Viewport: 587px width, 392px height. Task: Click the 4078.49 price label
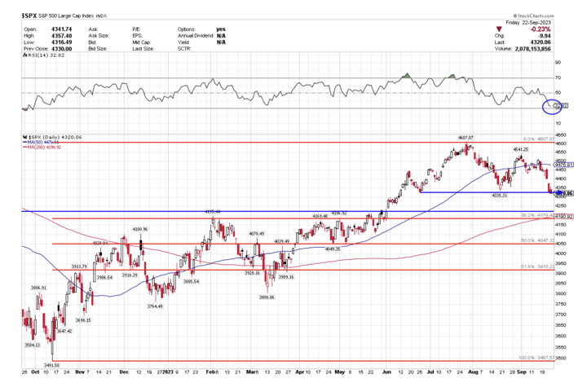click(257, 234)
